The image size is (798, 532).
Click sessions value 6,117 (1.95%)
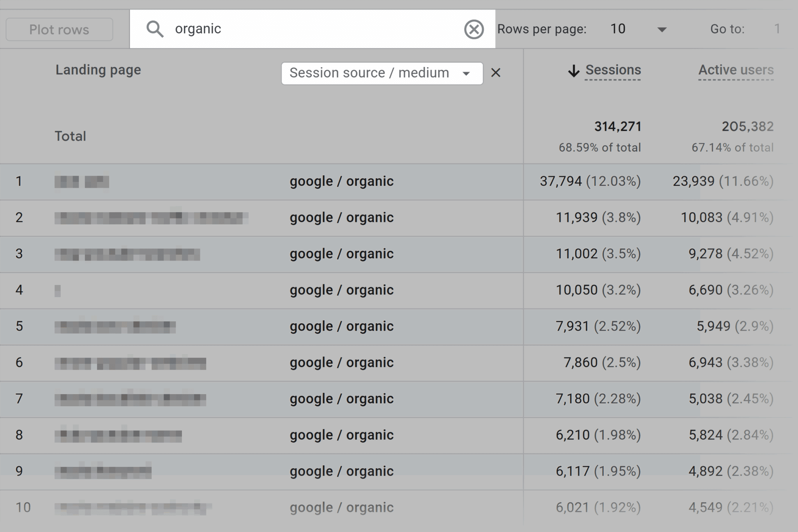coord(598,471)
